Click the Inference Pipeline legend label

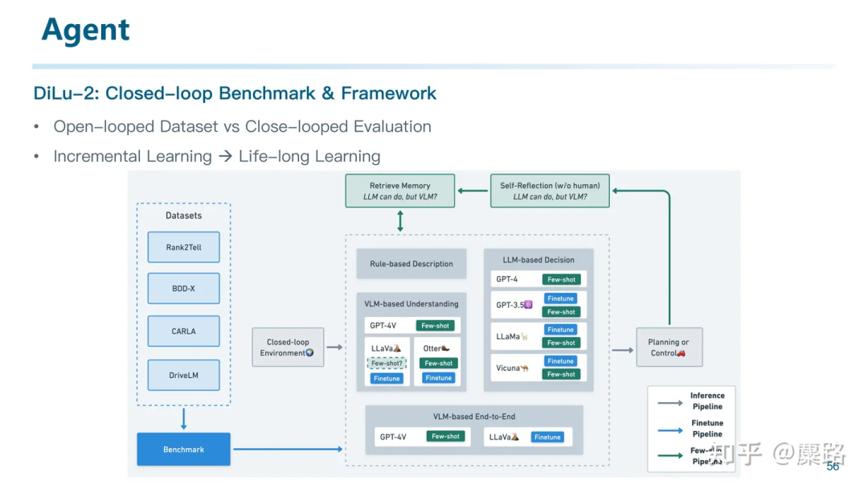pyautogui.click(x=707, y=401)
